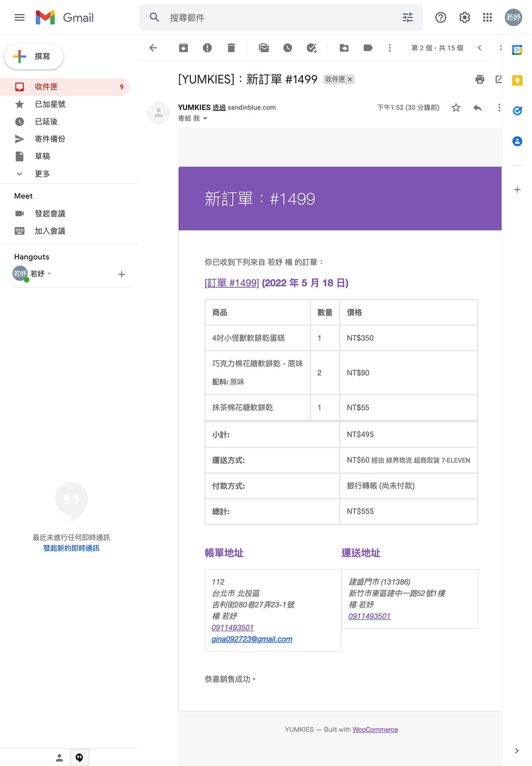The width and height of the screenshot is (532, 766).
Task: Go to 寄件備份 sent mail
Action: pyautogui.click(x=50, y=139)
